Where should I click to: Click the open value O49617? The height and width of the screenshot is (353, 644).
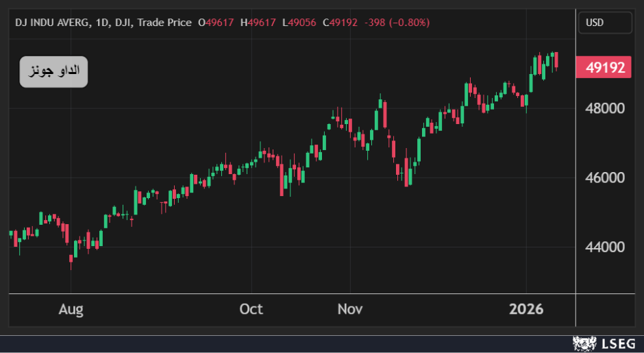pos(216,23)
